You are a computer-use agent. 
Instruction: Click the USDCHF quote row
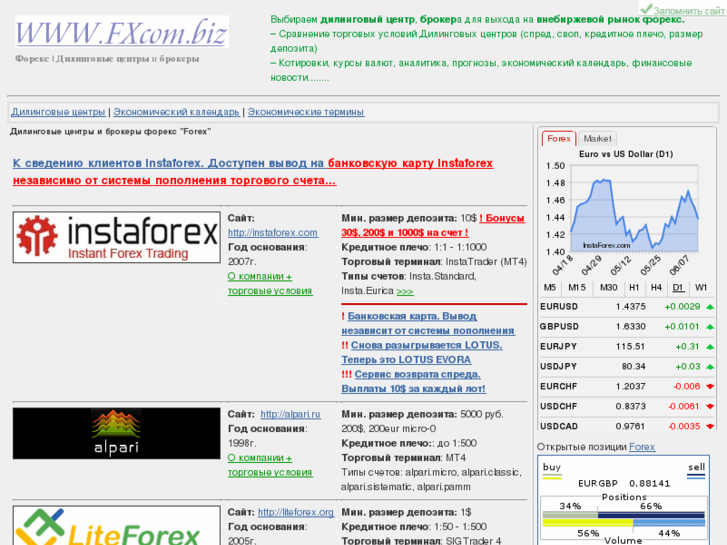pyautogui.click(x=626, y=406)
